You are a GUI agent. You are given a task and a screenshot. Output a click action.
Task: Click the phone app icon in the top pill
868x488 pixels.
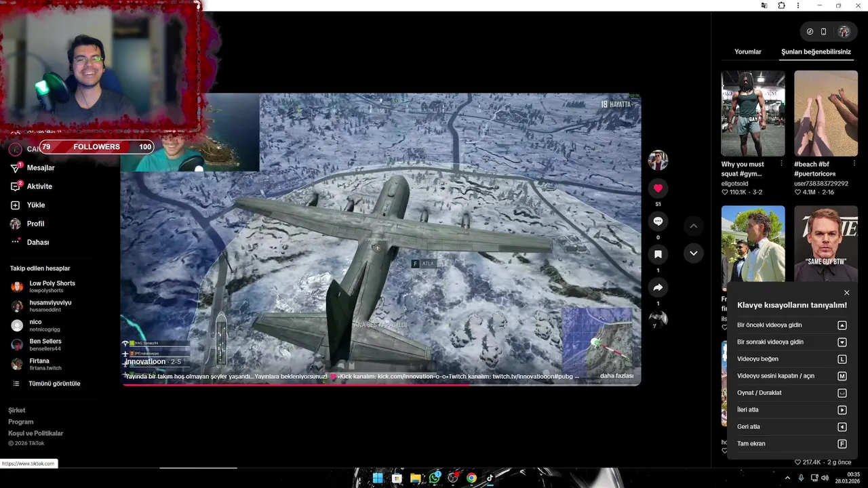[824, 32]
